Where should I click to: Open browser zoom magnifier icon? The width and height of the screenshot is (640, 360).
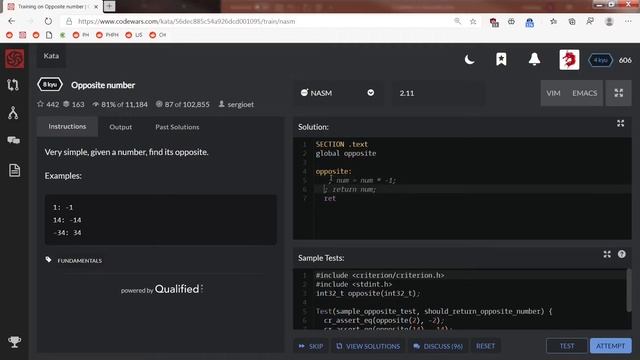click(x=458, y=21)
